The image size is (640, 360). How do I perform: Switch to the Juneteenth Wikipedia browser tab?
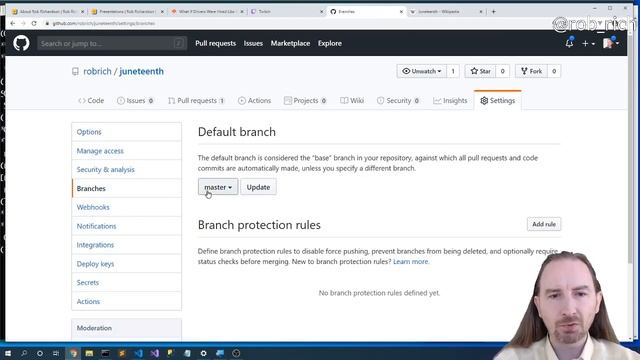tap(447, 11)
